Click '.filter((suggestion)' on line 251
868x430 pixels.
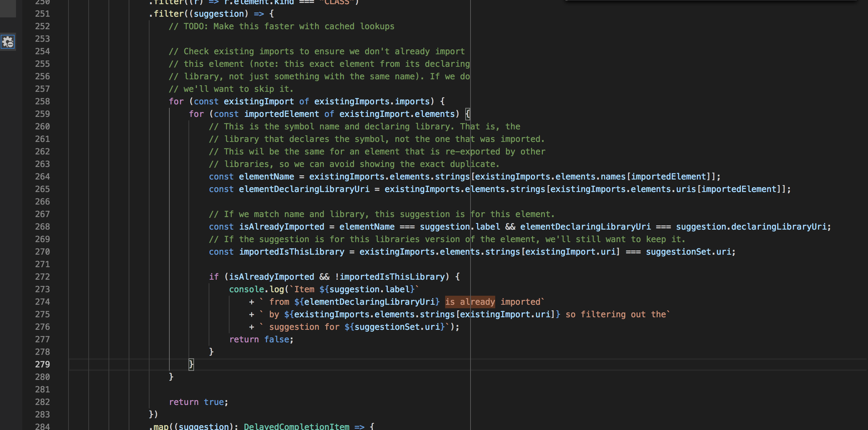click(x=199, y=14)
